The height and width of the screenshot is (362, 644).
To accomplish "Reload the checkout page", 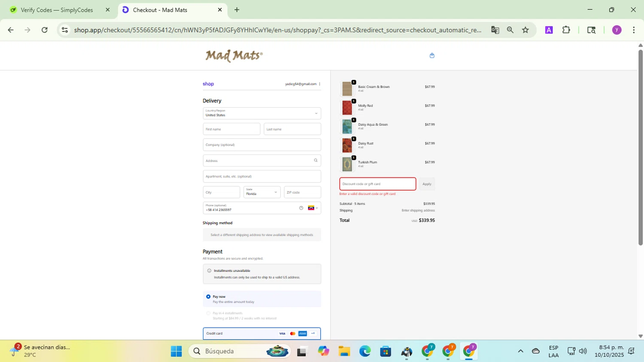I will point(44,30).
